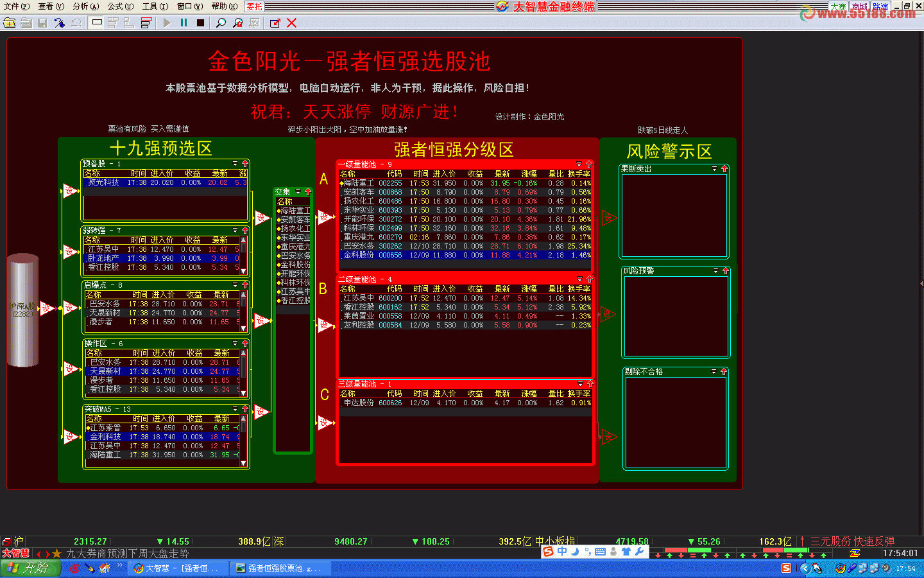The height and width of the screenshot is (578, 924).
Task: Click the Windows 开始 start button
Action: pos(30,568)
